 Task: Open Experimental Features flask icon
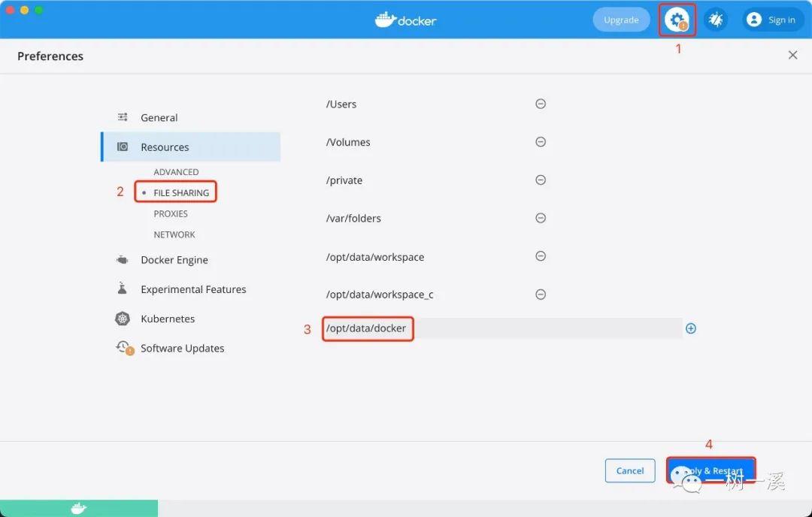pos(123,289)
